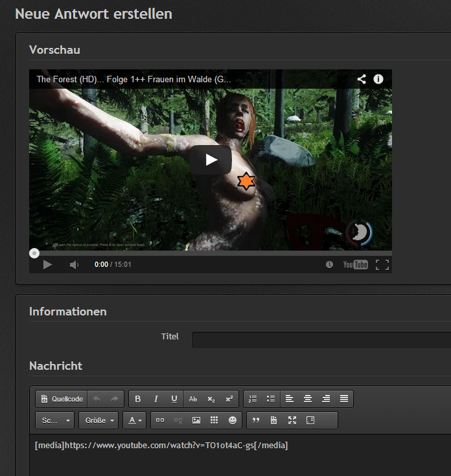Switch to Quellcode source view
Screen dimensions: 451x476
(62, 399)
